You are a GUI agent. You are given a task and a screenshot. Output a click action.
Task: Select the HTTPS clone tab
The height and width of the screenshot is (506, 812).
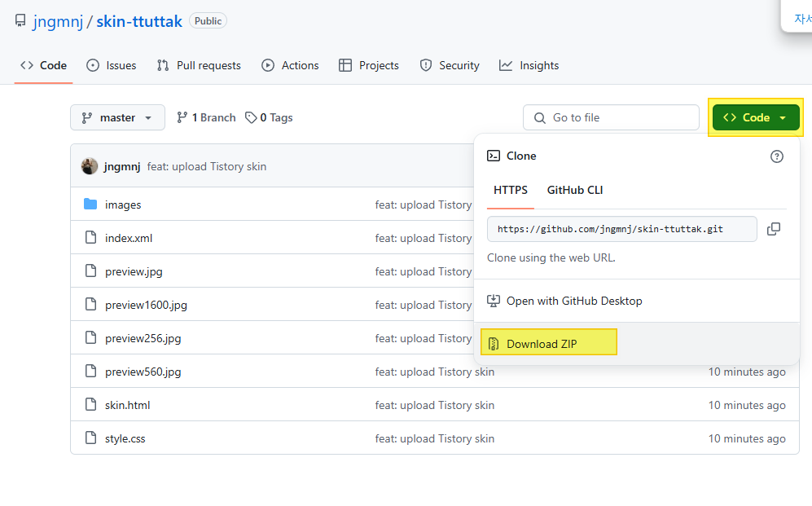pyautogui.click(x=511, y=190)
